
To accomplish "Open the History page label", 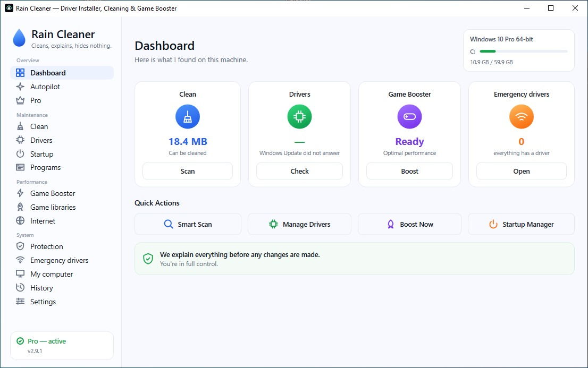I will 41,288.
